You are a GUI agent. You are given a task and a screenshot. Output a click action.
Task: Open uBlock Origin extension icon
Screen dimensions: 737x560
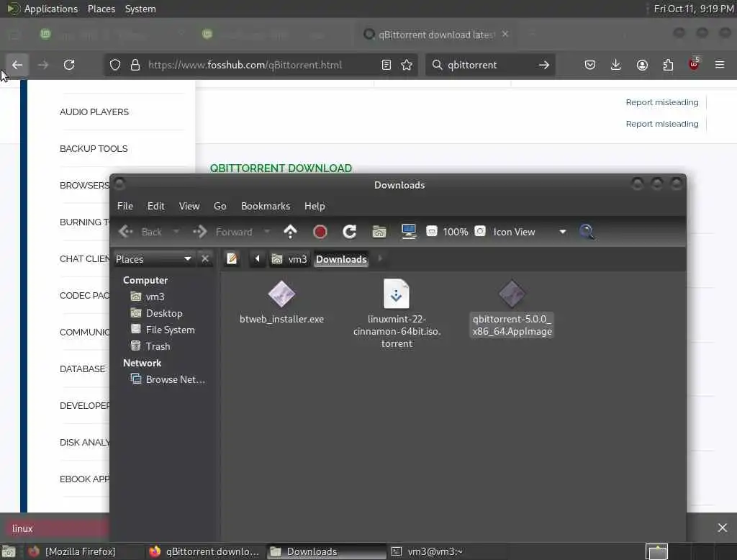pyautogui.click(x=694, y=64)
